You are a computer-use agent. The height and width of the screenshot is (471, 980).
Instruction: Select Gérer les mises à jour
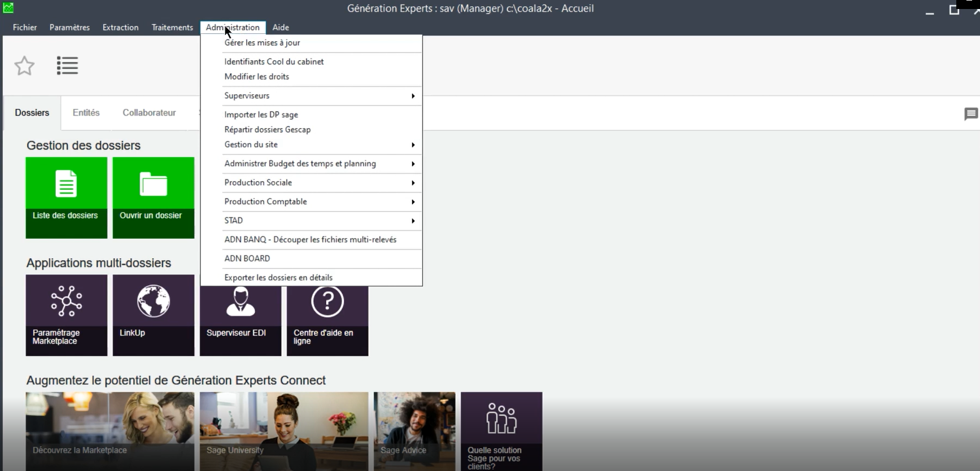coord(312,43)
